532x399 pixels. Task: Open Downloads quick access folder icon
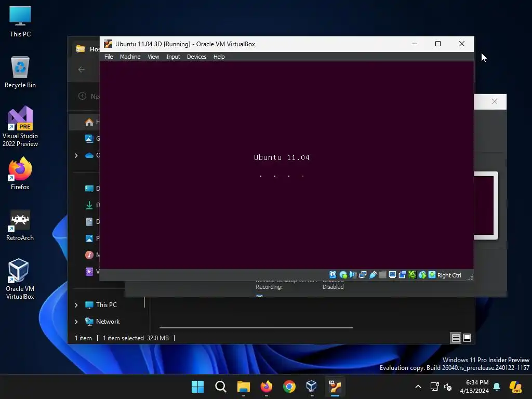pyautogui.click(x=89, y=205)
